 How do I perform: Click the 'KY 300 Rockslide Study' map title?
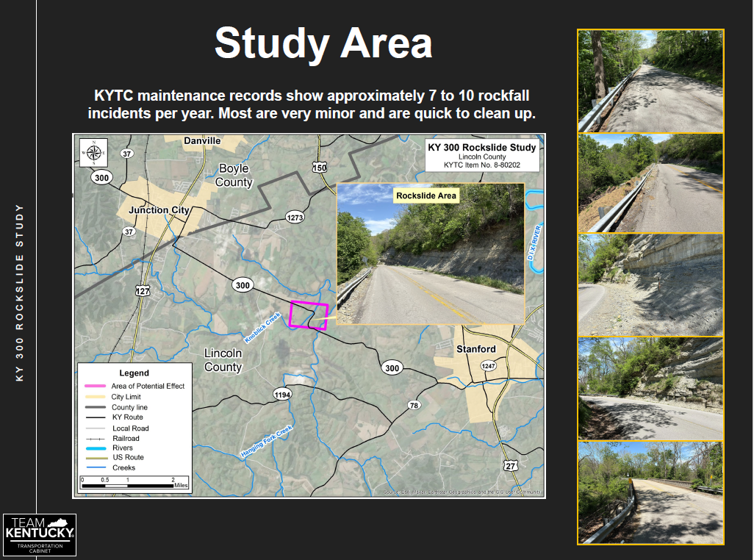(482, 148)
